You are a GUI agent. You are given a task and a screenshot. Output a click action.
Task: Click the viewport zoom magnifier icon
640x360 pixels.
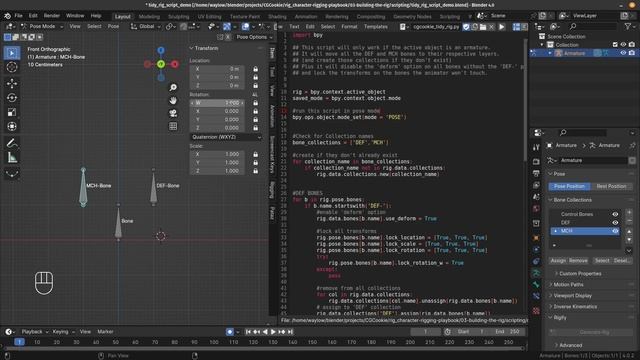click(x=173, y=87)
